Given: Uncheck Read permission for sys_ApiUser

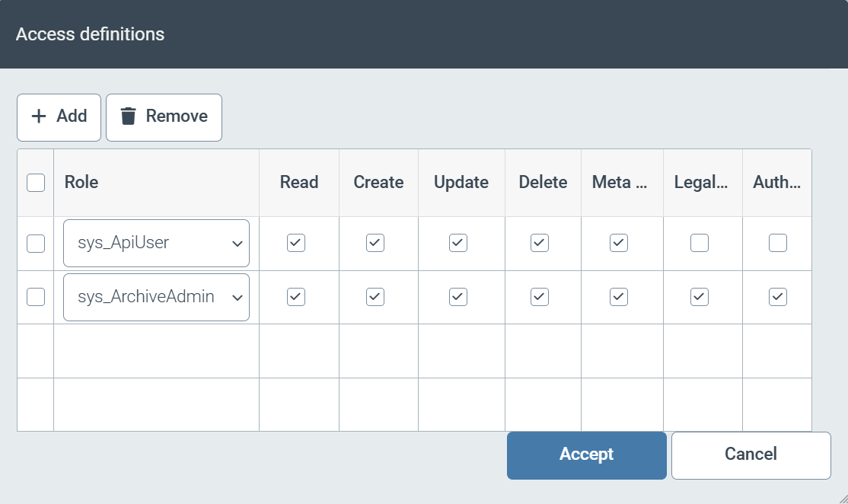Looking at the screenshot, I should point(295,243).
